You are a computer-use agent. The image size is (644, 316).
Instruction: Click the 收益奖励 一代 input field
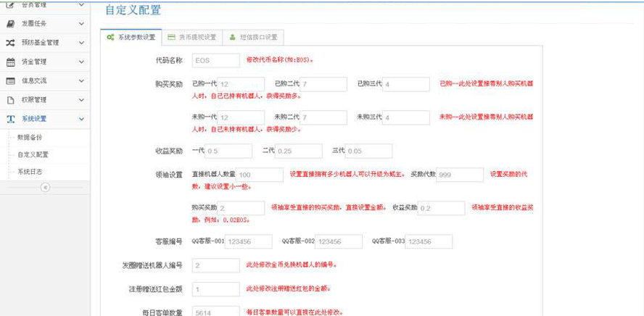click(x=228, y=151)
